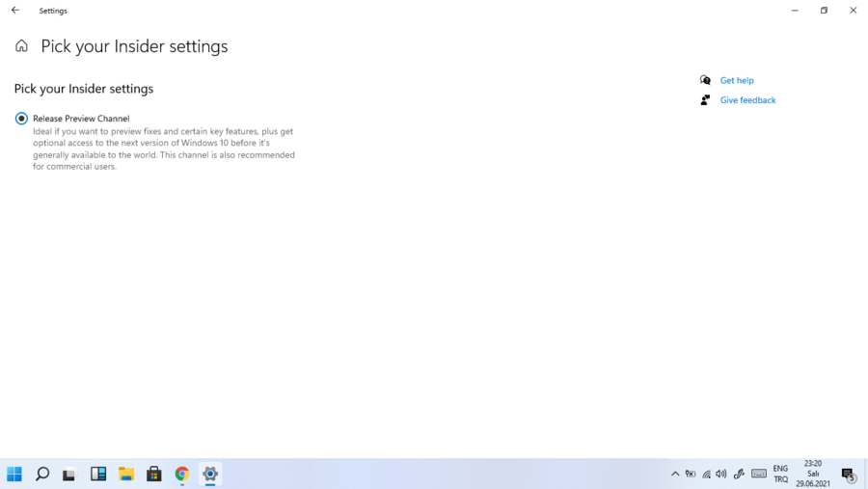Viewport: 868px width, 489px height.
Task: Minimize the Settings window
Action: click(x=795, y=10)
